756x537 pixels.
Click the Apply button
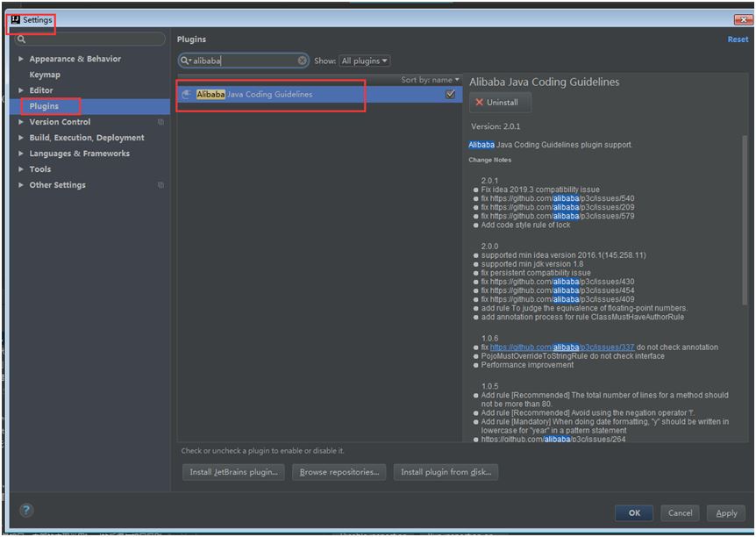[726, 513]
